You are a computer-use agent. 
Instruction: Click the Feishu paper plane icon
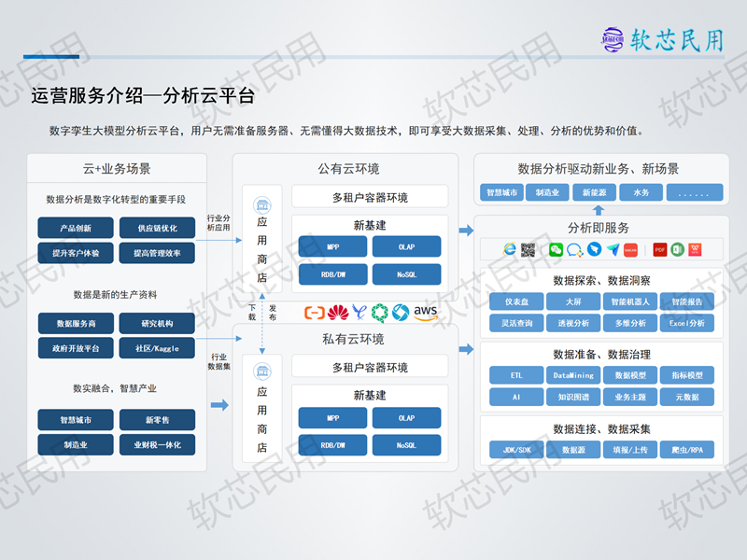(613, 249)
